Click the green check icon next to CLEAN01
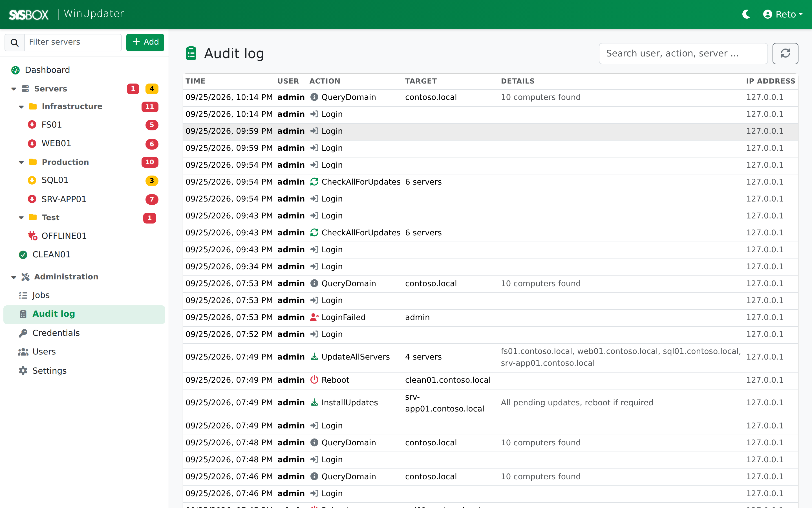 (23, 255)
